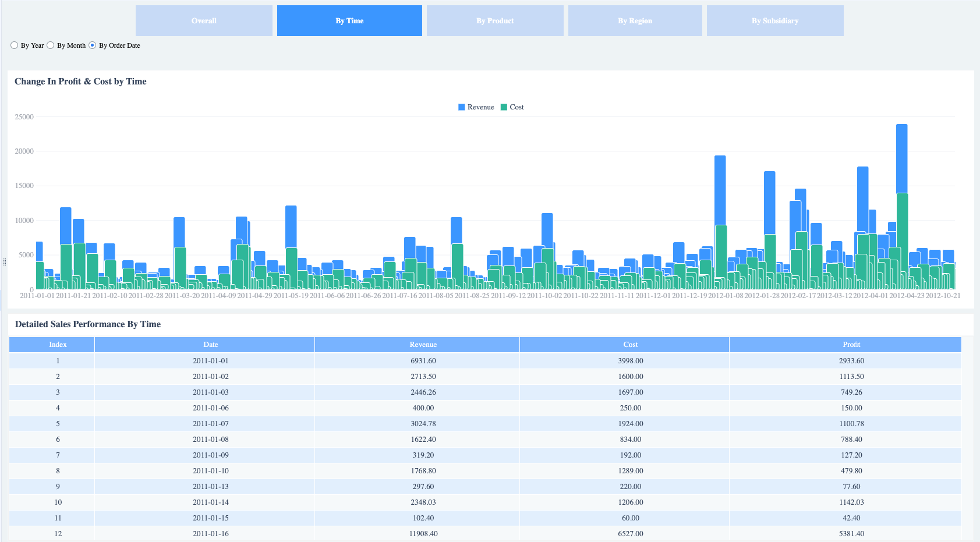Click the "Change In Profit & Cost by Time" title
Screen dimensions: 980x542
coord(80,82)
